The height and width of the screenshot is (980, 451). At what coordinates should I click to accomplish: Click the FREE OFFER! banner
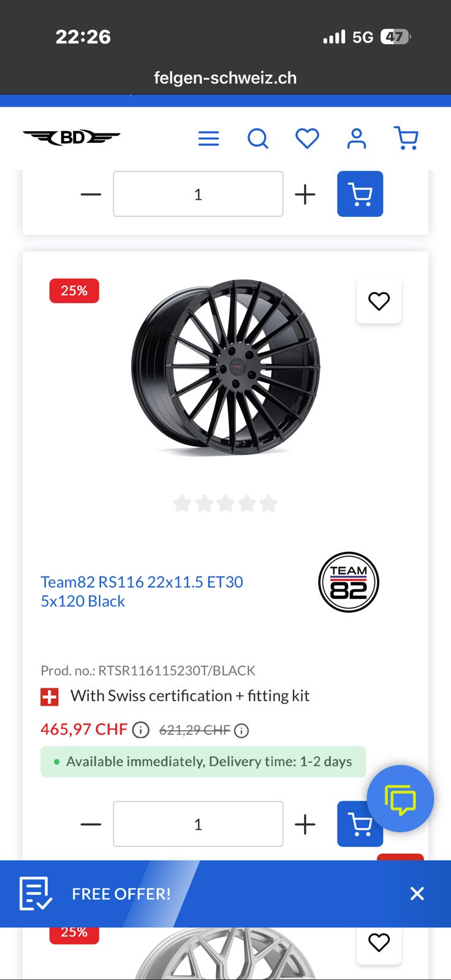click(121, 894)
